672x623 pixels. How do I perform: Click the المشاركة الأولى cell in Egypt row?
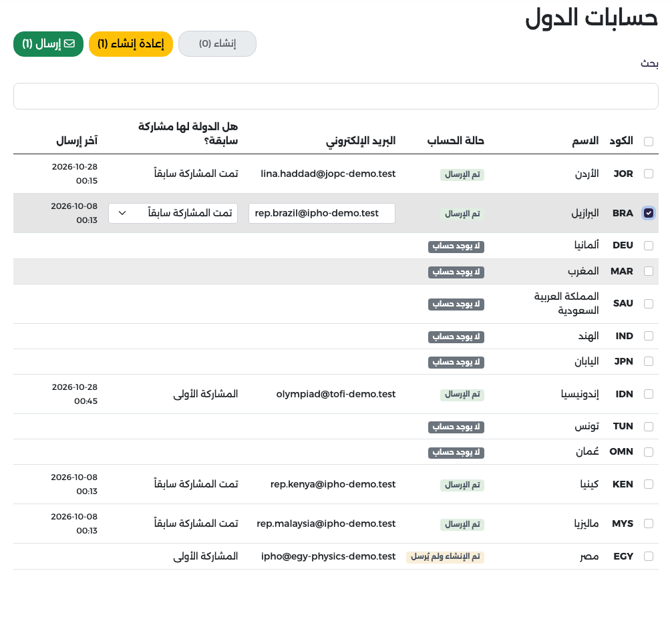tap(205, 556)
